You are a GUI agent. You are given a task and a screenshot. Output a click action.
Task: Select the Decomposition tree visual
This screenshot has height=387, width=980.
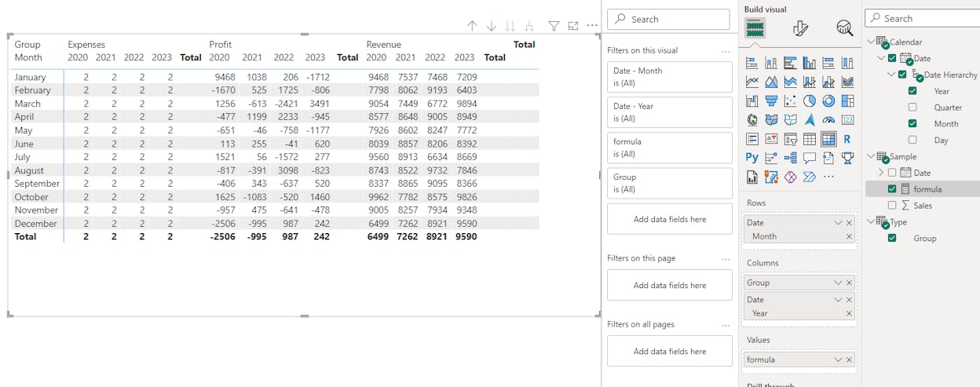point(790,158)
